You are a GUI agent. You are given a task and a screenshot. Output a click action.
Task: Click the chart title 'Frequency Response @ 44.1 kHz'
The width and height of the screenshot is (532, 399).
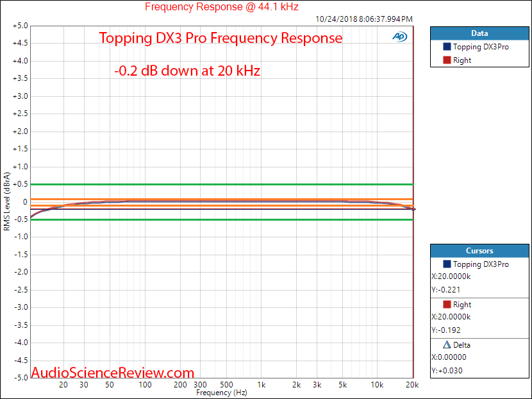[222, 7]
